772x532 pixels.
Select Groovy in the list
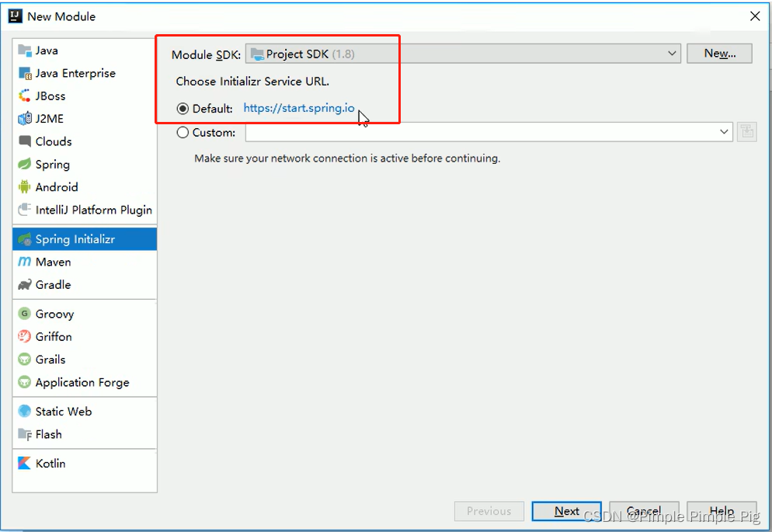click(85, 314)
